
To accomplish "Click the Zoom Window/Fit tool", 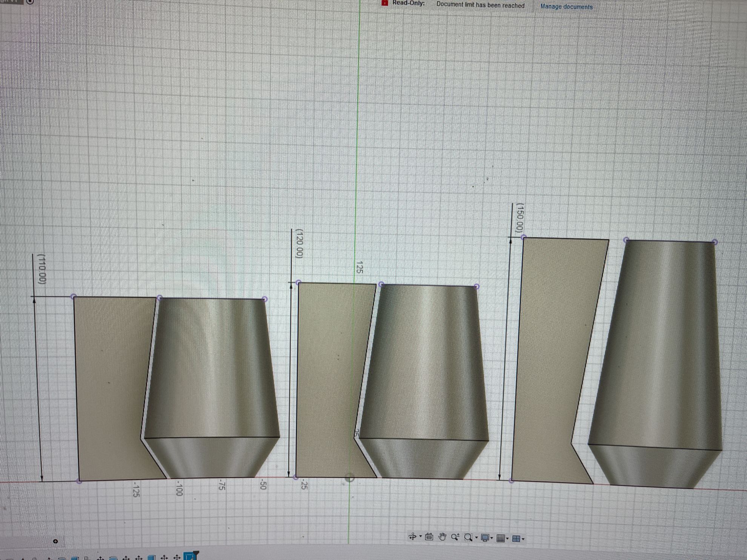I will click(468, 537).
